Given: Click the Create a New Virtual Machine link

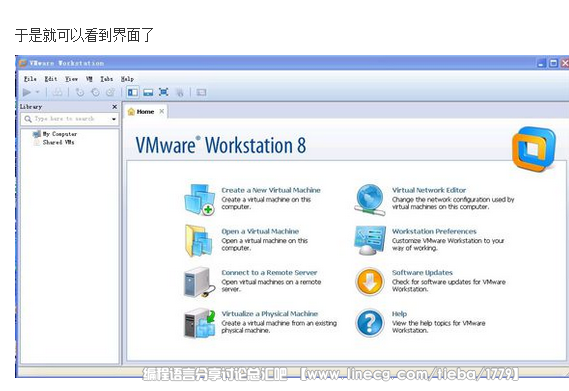Looking at the screenshot, I should [x=271, y=190].
